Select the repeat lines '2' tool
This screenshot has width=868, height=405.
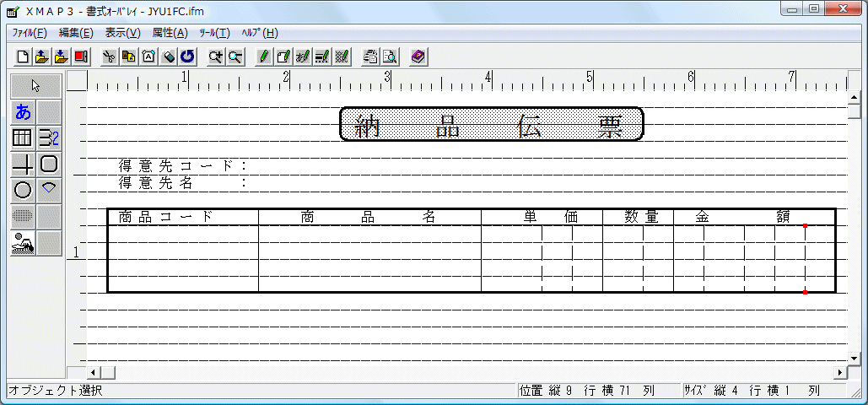[x=49, y=138]
